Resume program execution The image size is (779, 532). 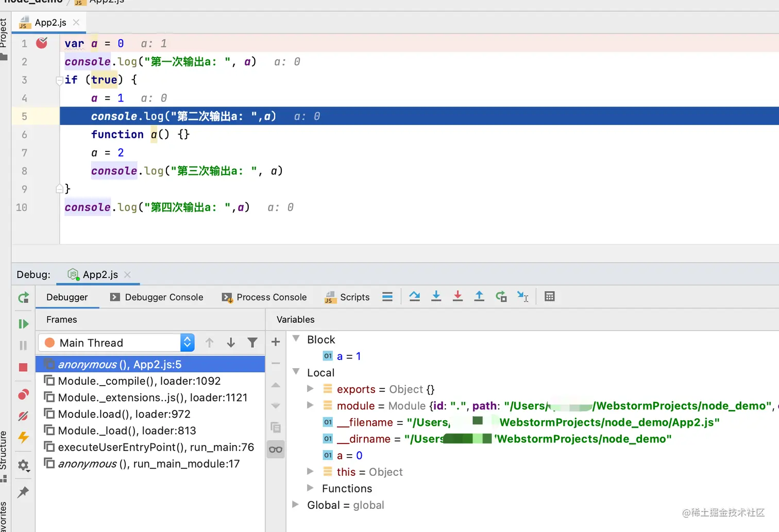(x=24, y=324)
